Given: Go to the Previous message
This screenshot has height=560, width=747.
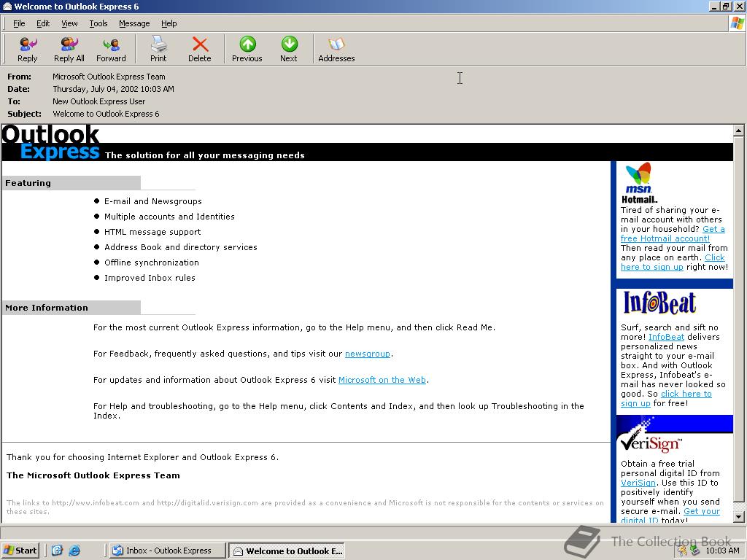Looking at the screenshot, I should pyautogui.click(x=247, y=49).
